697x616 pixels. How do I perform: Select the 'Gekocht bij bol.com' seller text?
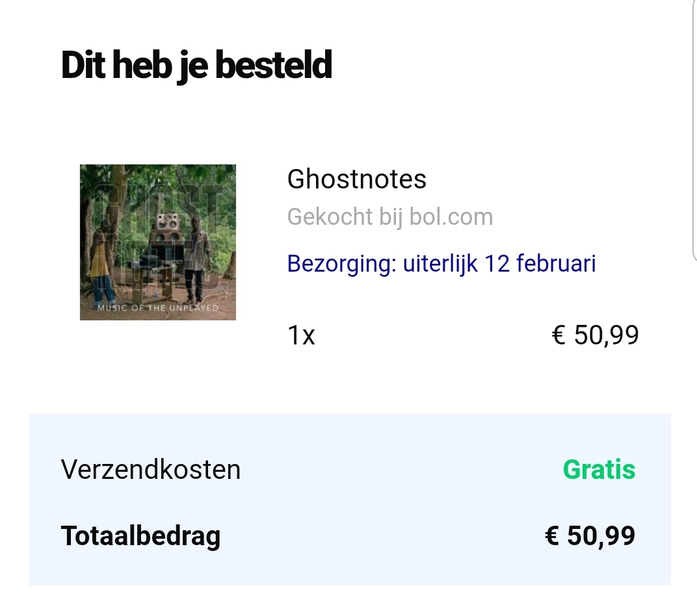[389, 217]
